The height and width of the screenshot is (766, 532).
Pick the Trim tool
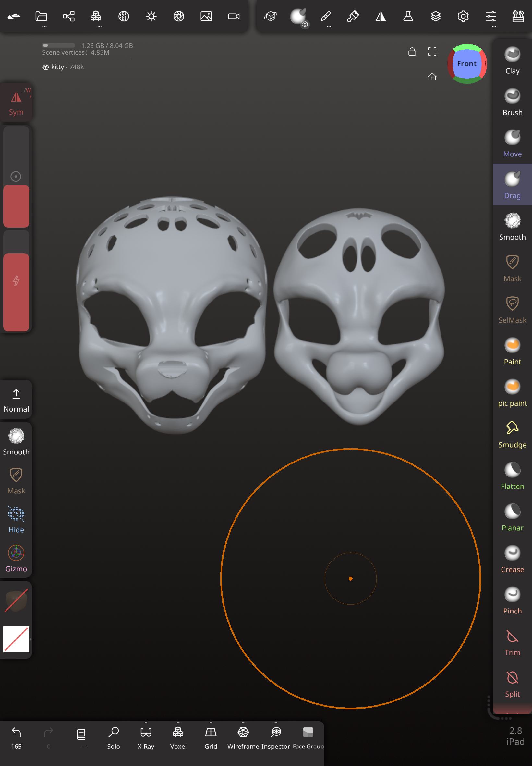[x=512, y=642]
